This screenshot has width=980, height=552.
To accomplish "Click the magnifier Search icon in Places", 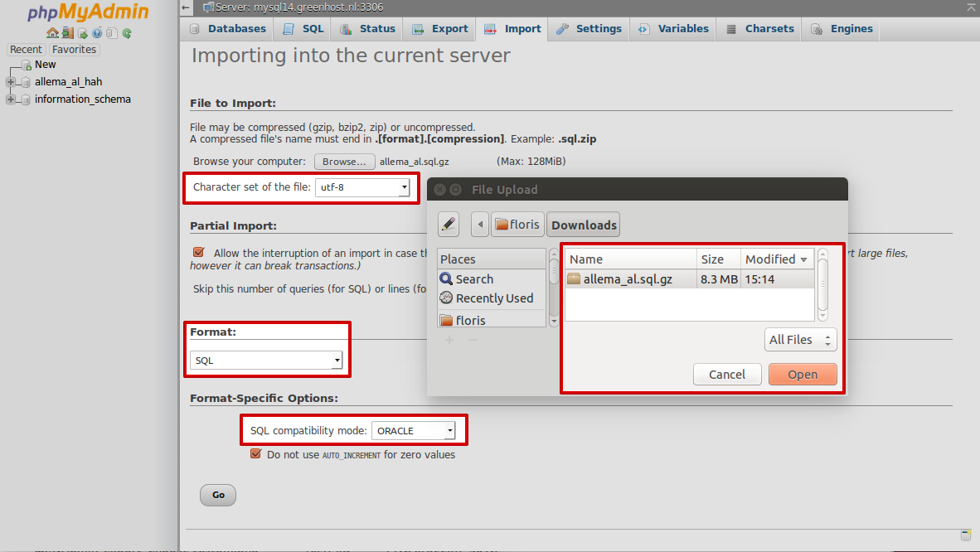I will (446, 278).
